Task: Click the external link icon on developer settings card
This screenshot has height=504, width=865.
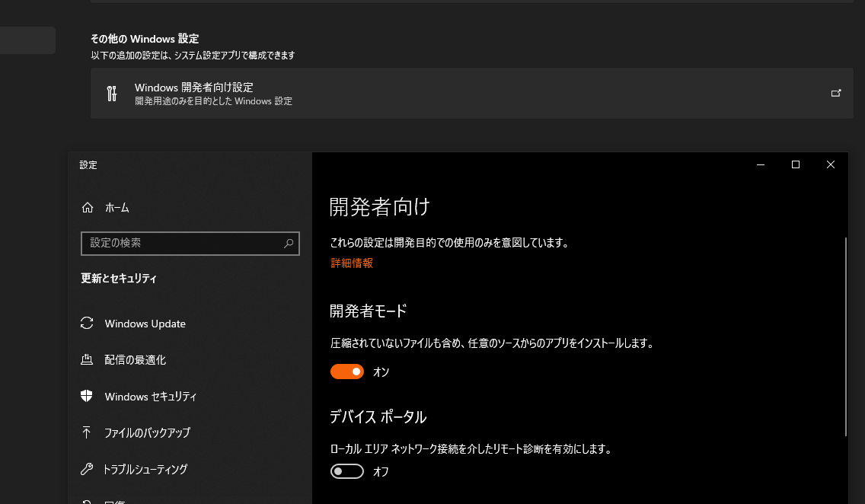Action: tap(836, 93)
